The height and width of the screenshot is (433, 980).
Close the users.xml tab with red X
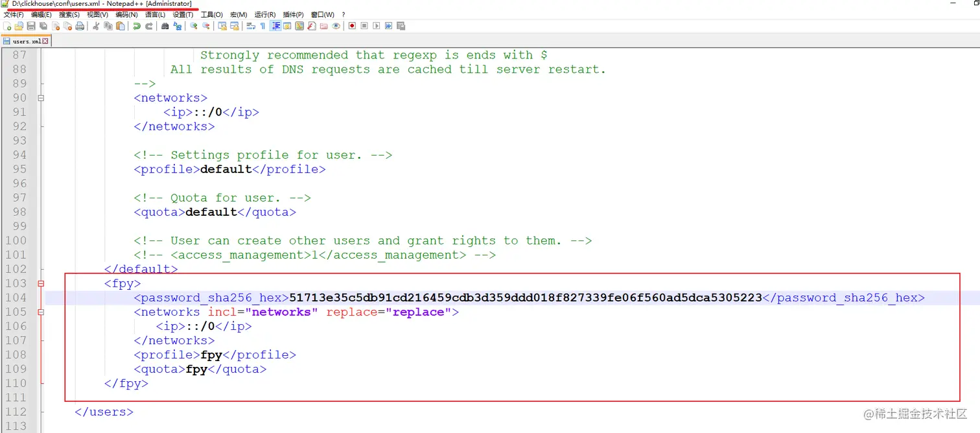tap(47, 41)
